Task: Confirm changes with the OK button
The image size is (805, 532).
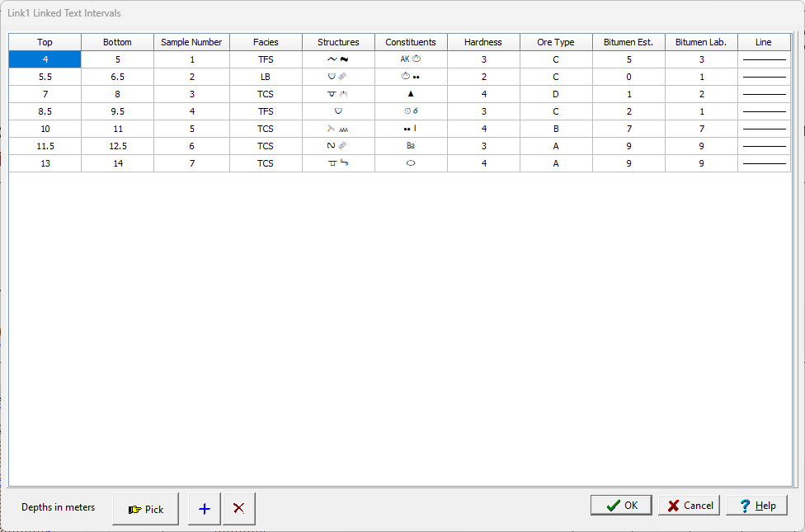Action: 621,506
